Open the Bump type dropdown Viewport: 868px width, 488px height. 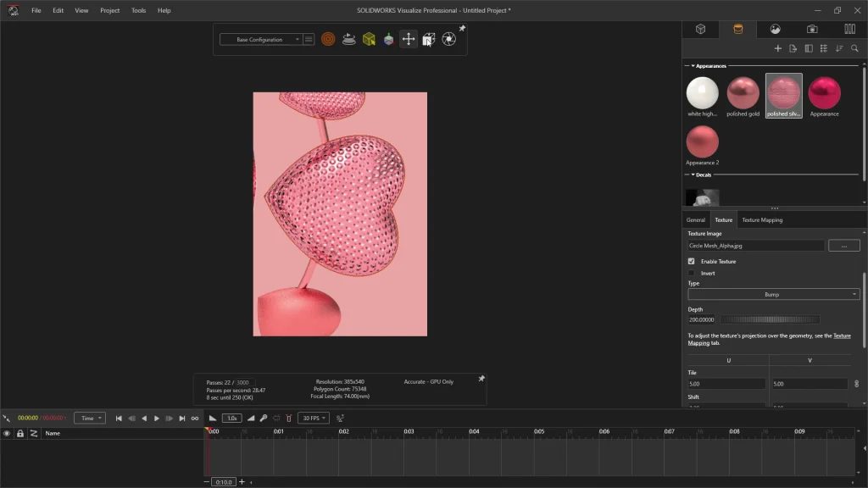[x=773, y=295]
